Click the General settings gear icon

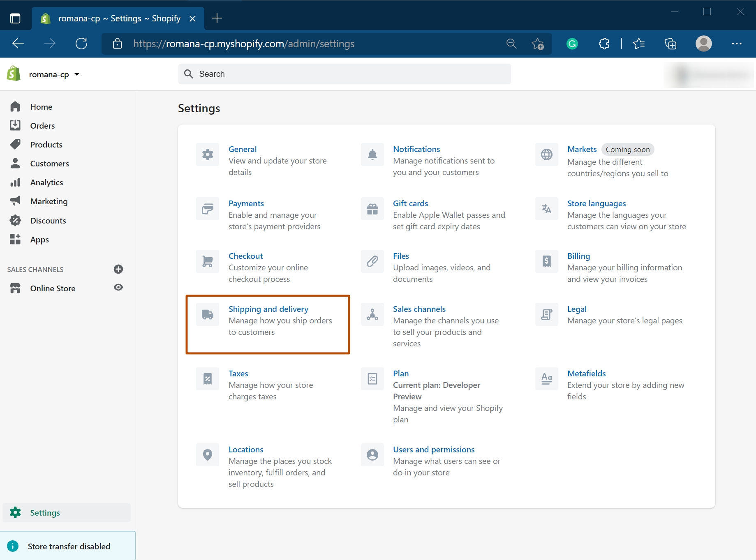[208, 154]
